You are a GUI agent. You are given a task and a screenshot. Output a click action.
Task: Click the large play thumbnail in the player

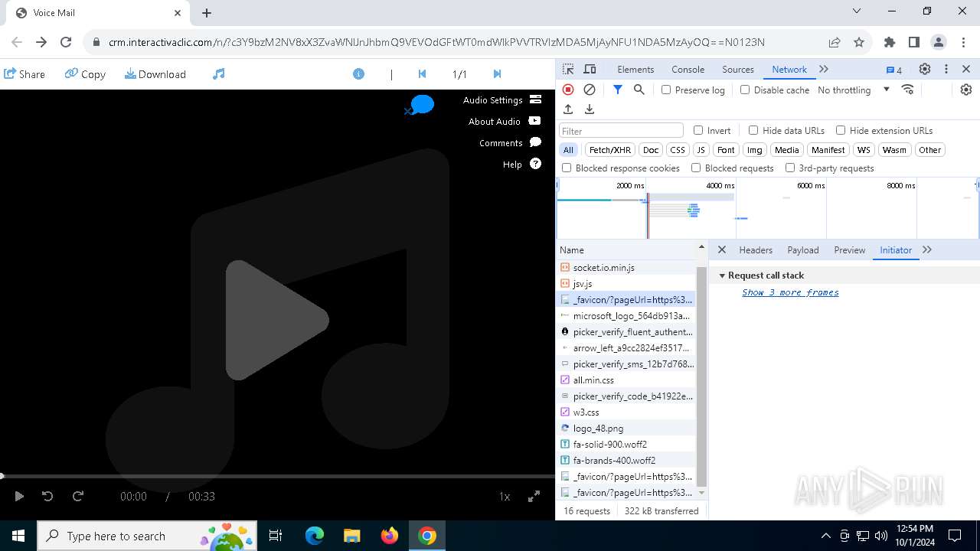(x=277, y=320)
